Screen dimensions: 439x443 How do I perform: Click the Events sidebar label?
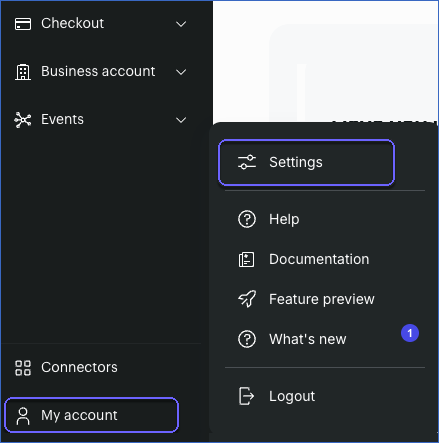62,119
